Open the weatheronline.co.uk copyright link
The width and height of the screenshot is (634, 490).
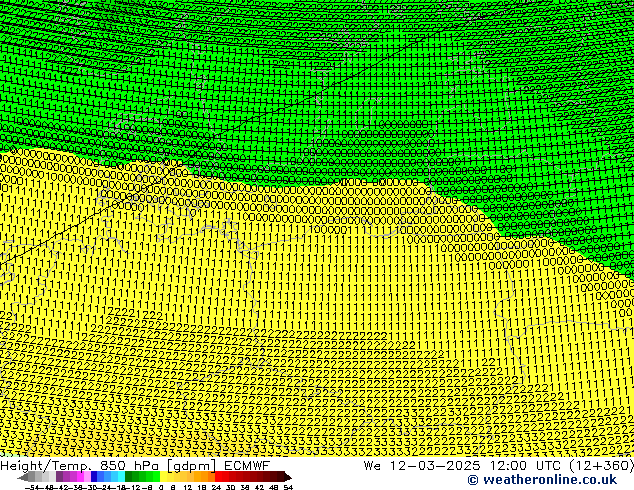(542, 480)
